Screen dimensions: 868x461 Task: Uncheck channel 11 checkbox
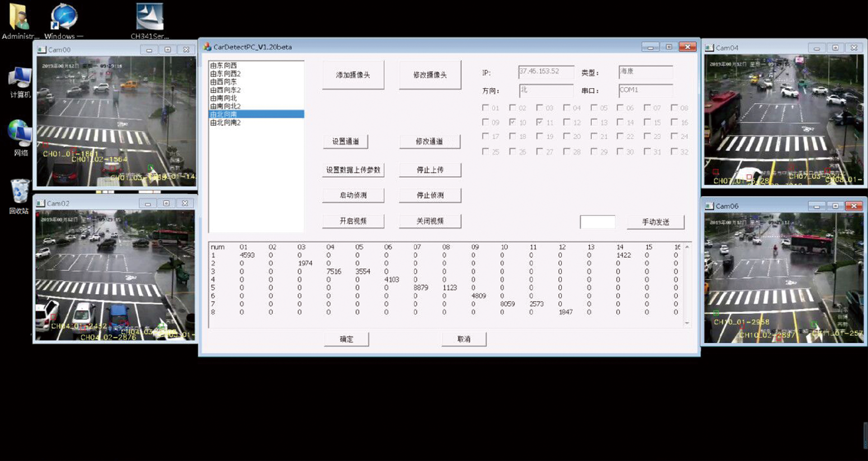[540, 122]
